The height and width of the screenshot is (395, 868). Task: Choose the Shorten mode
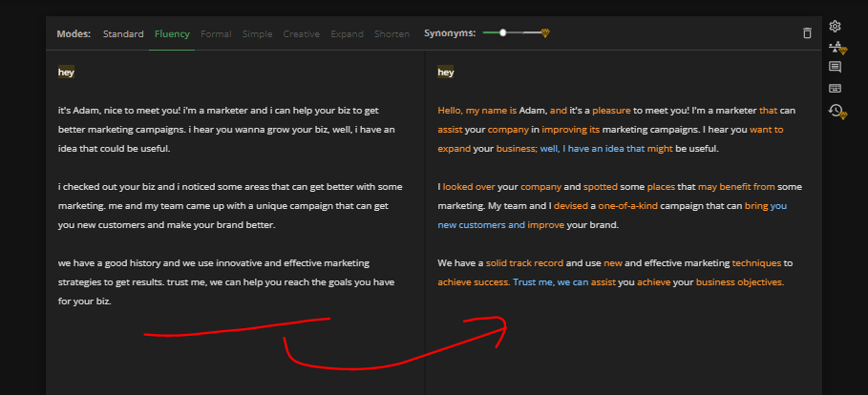point(392,33)
